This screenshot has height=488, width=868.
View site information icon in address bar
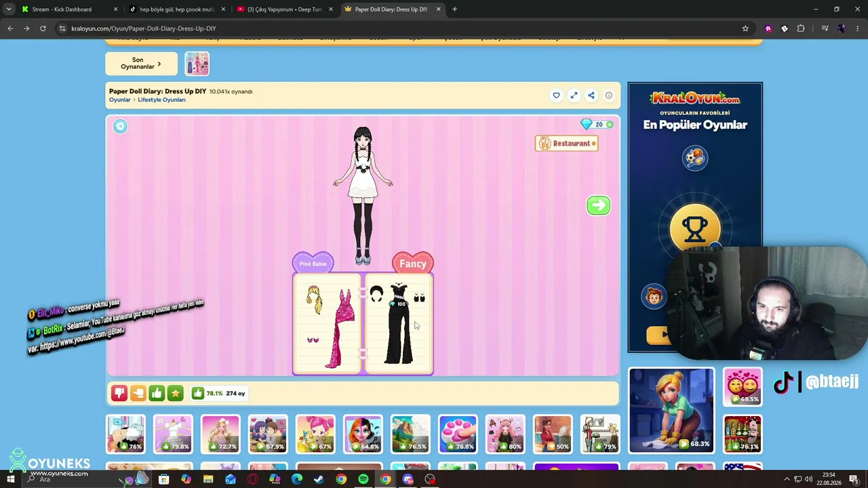tap(62, 28)
